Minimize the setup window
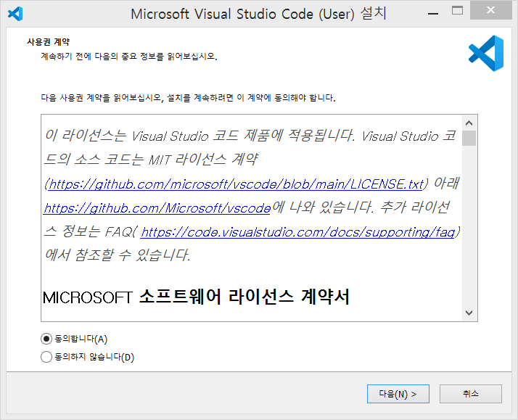The image size is (518, 420). tap(433, 13)
